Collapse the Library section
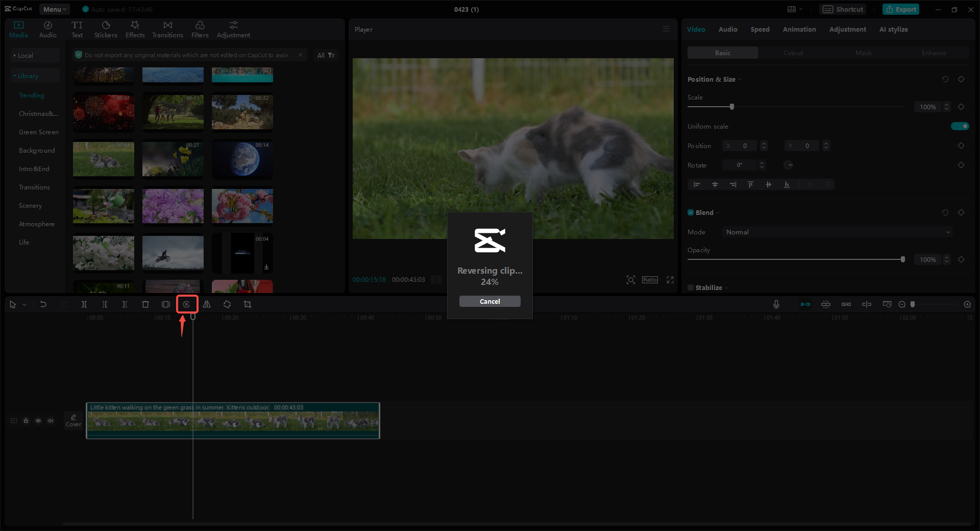This screenshot has height=531, width=980. click(35, 76)
